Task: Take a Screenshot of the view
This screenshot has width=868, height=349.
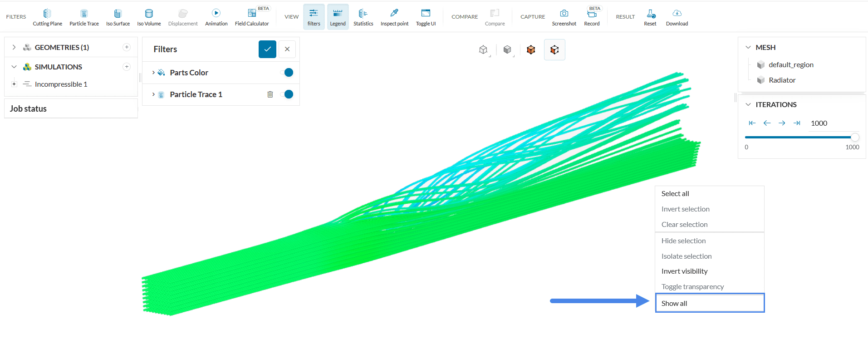Action: 564,17
